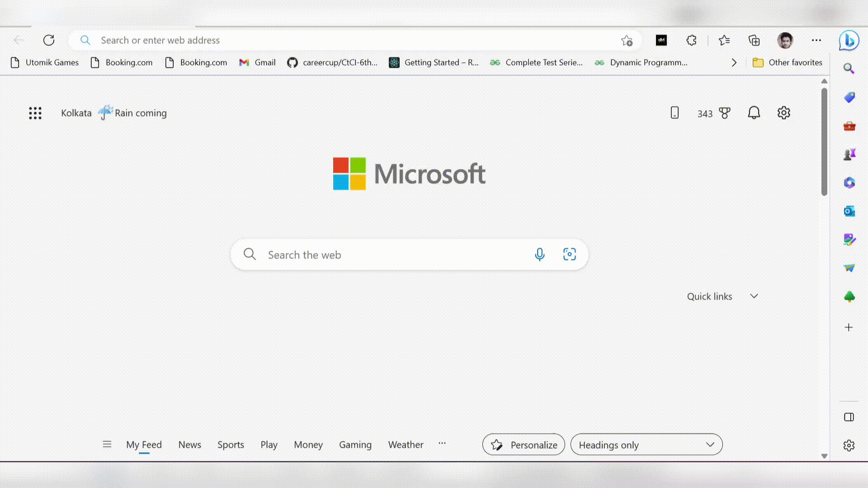Open the notifications bell icon
868x488 pixels.
[x=754, y=113]
